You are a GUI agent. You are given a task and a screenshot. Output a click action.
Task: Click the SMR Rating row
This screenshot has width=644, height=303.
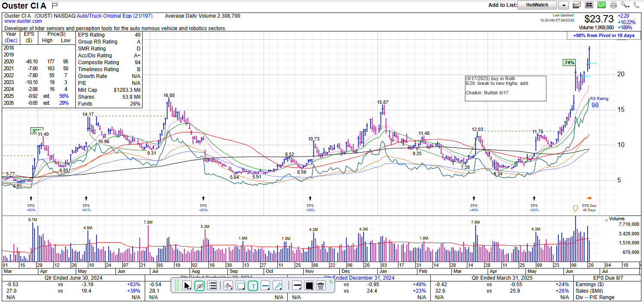pyautogui.click(x=109, y=49)
